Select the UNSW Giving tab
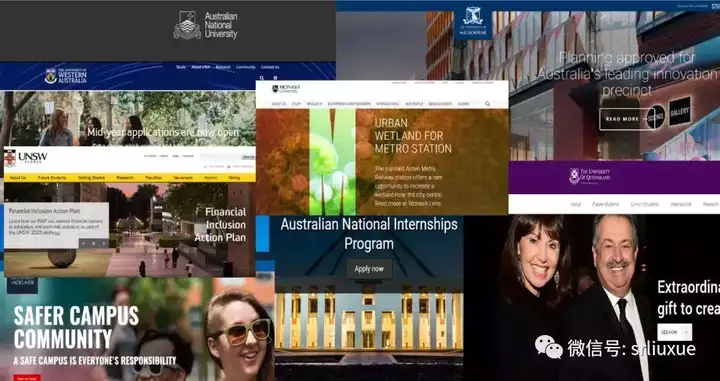This screenshot has width=720, height=381. (234, 178)
